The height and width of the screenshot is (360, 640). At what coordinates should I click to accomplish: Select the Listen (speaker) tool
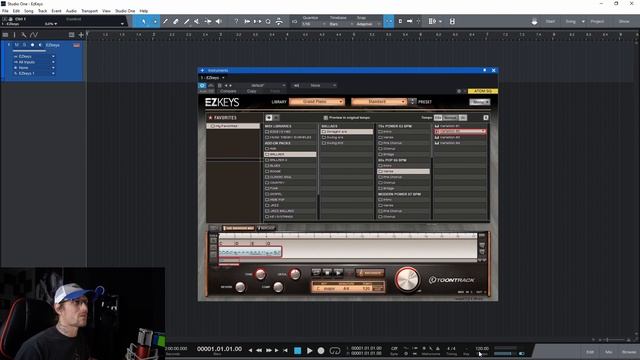coord(219,21)
